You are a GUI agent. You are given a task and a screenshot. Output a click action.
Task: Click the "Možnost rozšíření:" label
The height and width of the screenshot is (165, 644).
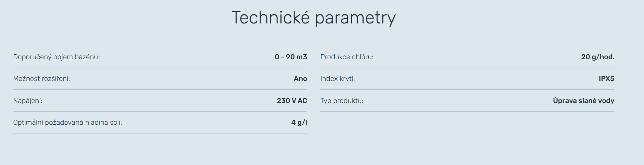pyautogui.click(x=41, y=79)
